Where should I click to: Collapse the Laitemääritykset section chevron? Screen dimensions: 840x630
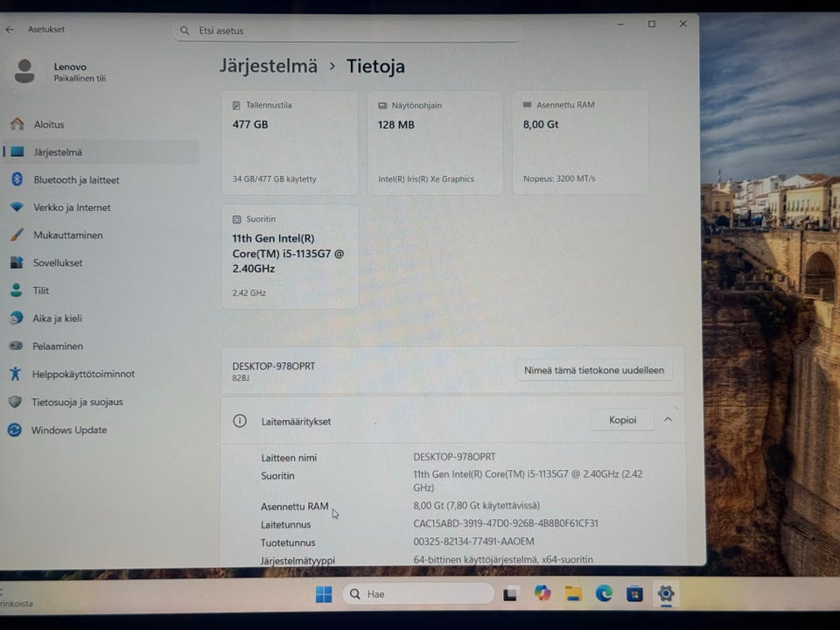(x=668, y=419)
